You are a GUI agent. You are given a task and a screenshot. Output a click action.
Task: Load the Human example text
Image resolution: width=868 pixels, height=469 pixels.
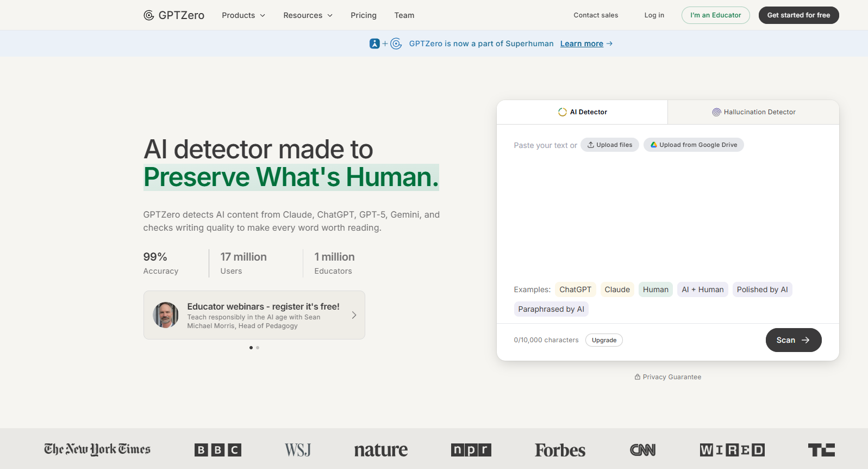655,289
